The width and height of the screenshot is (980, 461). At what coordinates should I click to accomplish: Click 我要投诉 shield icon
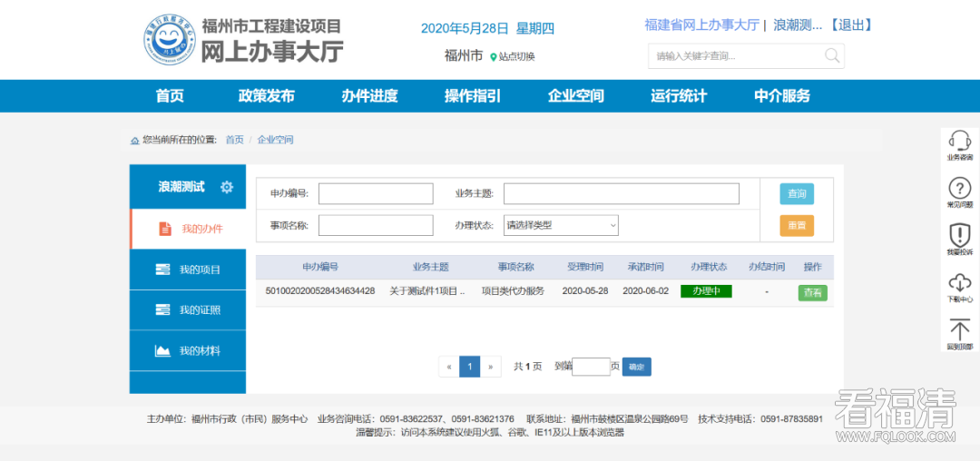click(x=959, y=235)
